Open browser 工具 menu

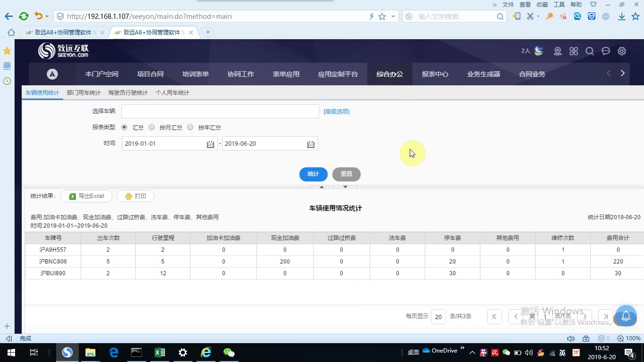click(559, 5)
